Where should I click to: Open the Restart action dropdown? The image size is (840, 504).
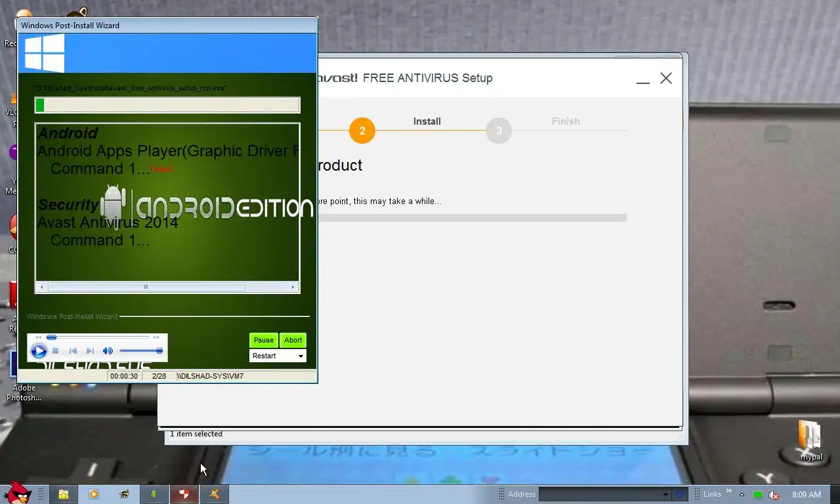coord(278,356)
